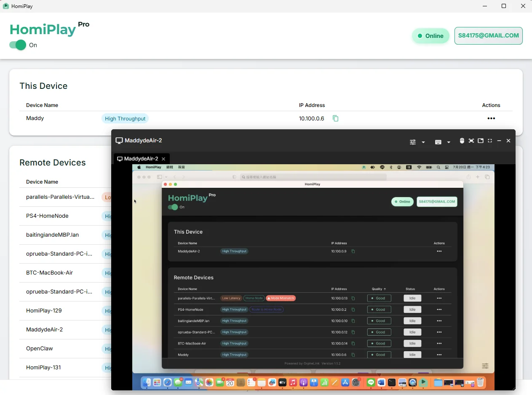Toggle the HomiPlay On switch off
The height and width of the screenshot is (395, 532).
tap(18, 45)
